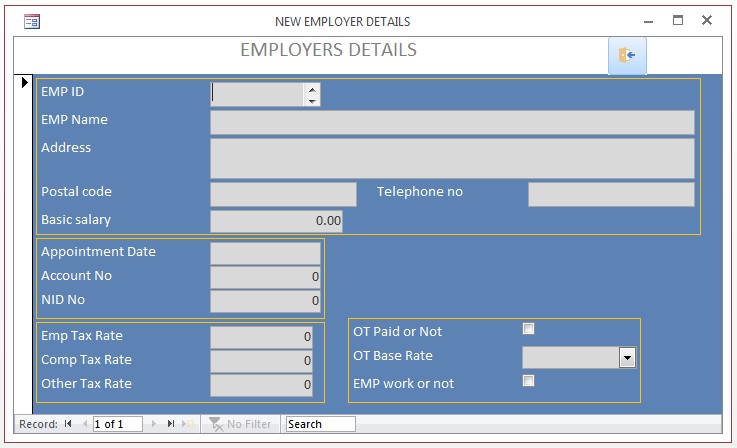Click the NID No field

pos(266,301)
